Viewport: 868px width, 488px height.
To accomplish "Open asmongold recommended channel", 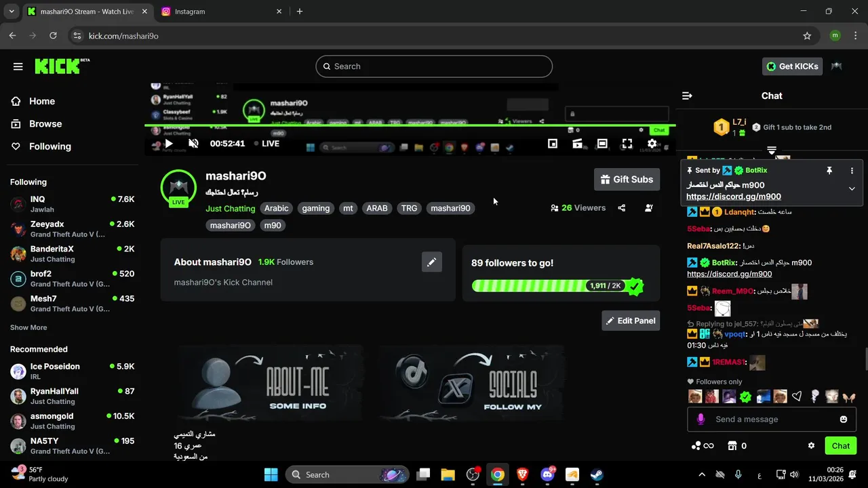I will click(x=72, y=421).
